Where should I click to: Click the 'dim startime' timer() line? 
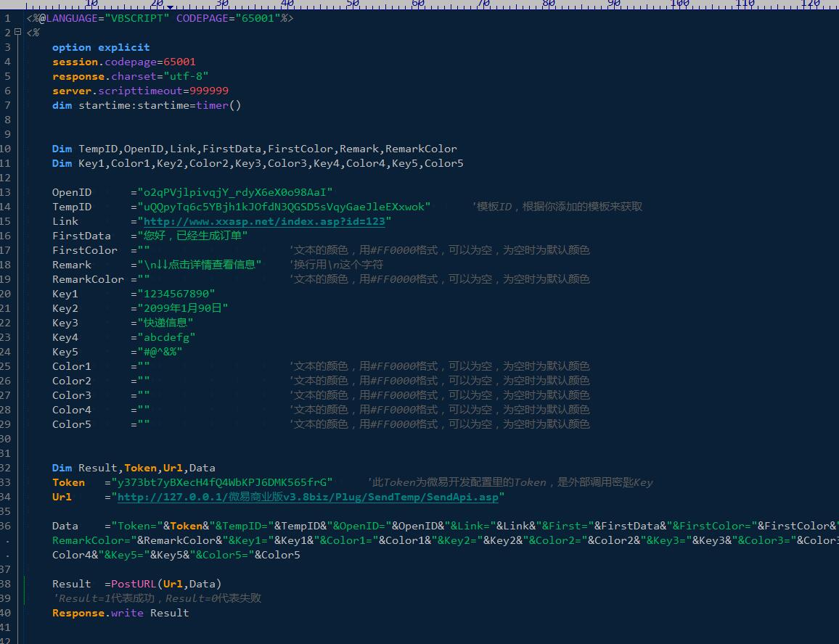tap(147, 105)
